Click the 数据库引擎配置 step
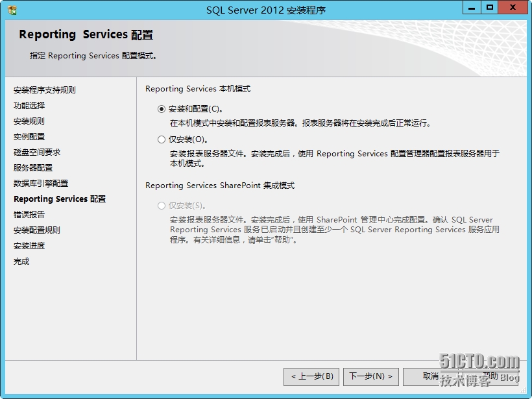This screenshot has width=532, height=399. [41, 184]
